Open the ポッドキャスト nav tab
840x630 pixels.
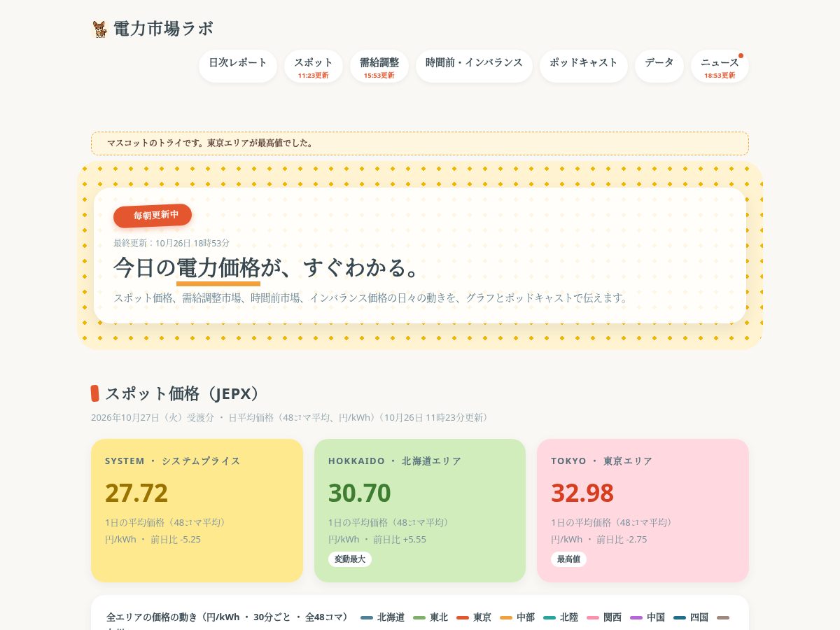pyautogui.click(x=584, y=66)
